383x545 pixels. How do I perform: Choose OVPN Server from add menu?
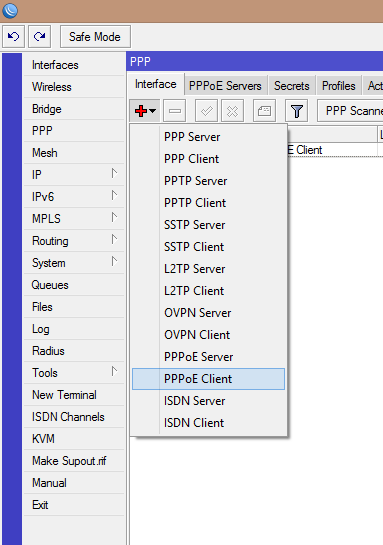point(208,313)
